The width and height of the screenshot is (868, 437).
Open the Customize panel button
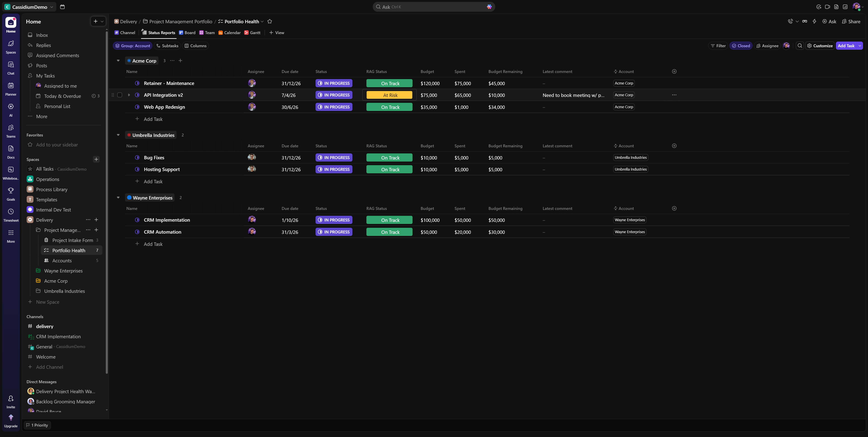point(819,46)
